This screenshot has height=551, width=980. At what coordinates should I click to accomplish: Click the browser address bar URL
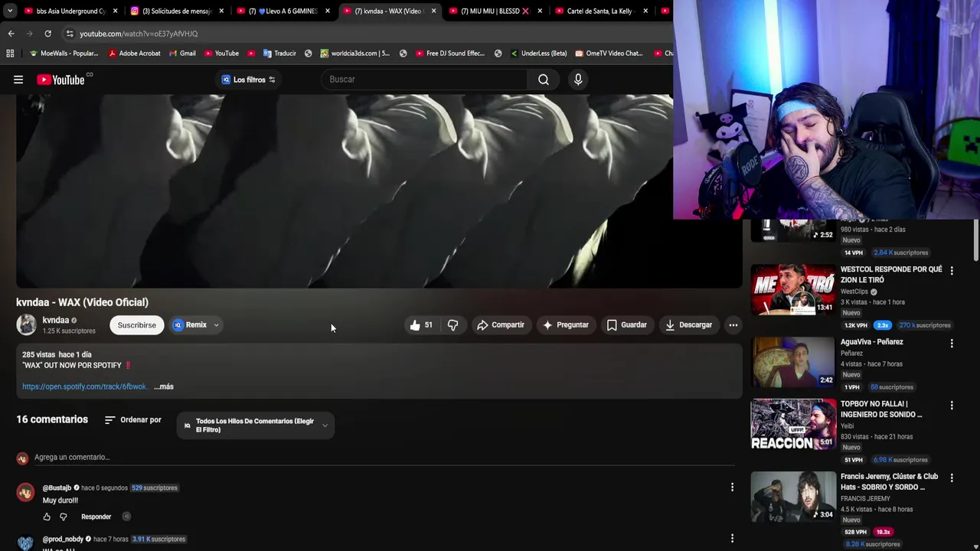pos(139,34)
